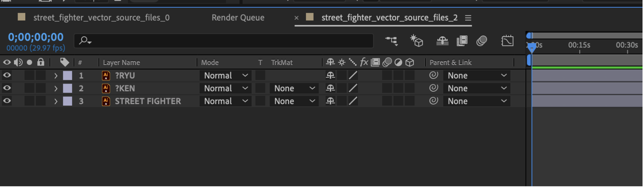Select the street_fighter_vector_source_files_2 tab
This screenshot has width=644, height=187.
390,18
